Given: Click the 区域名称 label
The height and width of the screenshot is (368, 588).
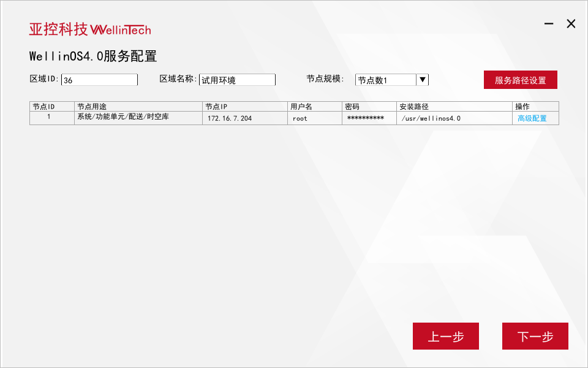Looking at the screenshot, I should [x=178, y=79].
